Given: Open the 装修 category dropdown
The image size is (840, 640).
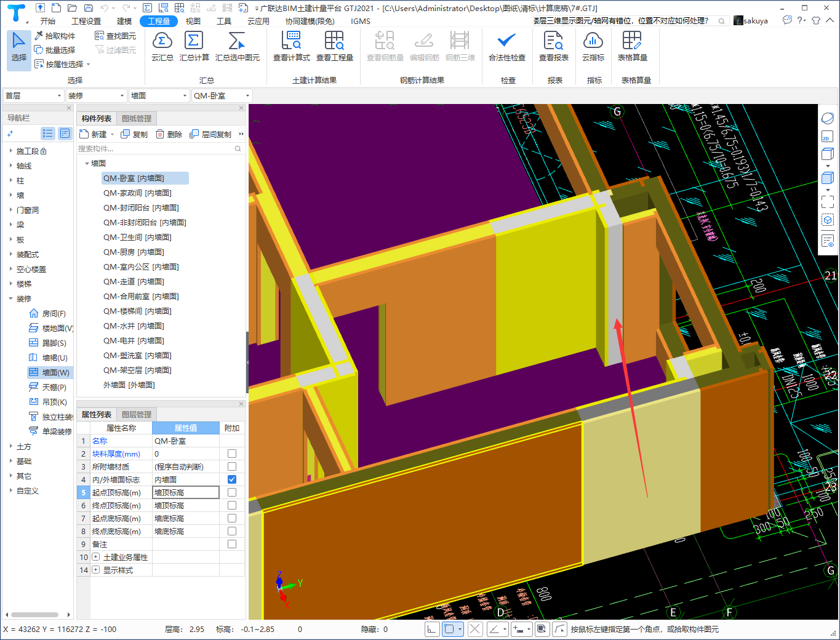Looking at the screenshot, I should pyautogui.click(x=96, y=95).
